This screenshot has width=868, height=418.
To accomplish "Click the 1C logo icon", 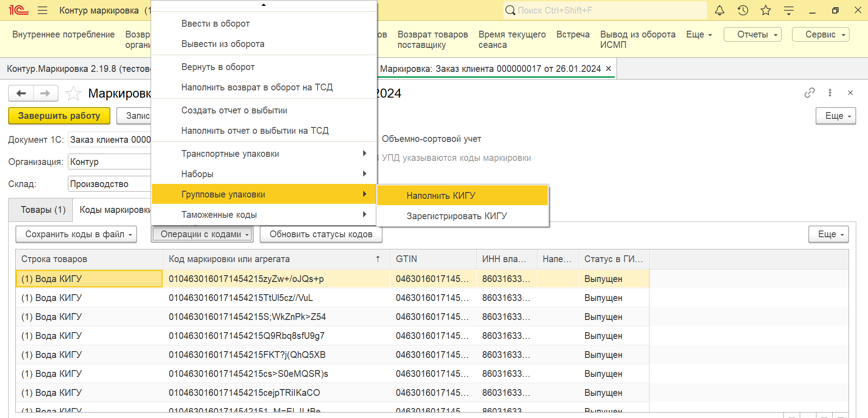I will 19,10.
